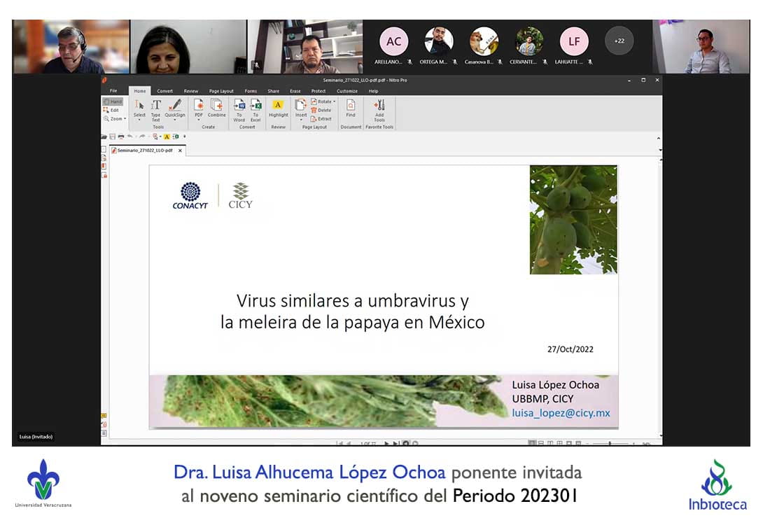Open the Convert ribbon tab
Screen dimensions: 763x532
click(x=164, y=91)
